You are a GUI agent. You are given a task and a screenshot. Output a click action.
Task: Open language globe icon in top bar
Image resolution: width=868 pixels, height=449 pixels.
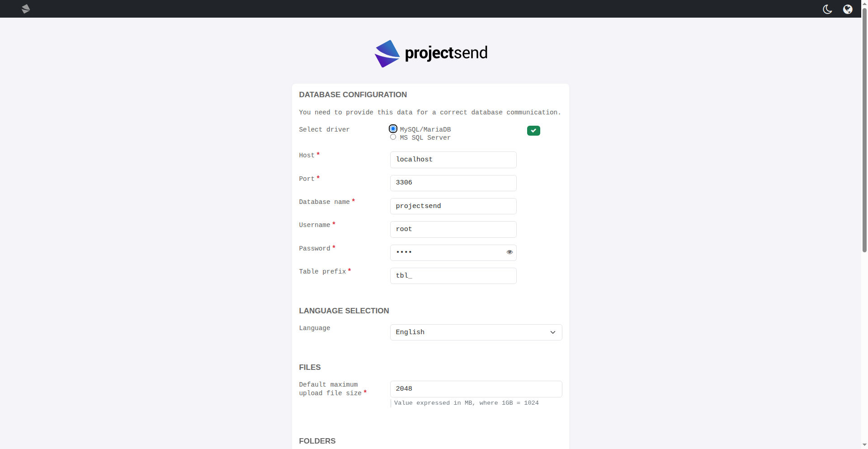[x=848, y=9]
